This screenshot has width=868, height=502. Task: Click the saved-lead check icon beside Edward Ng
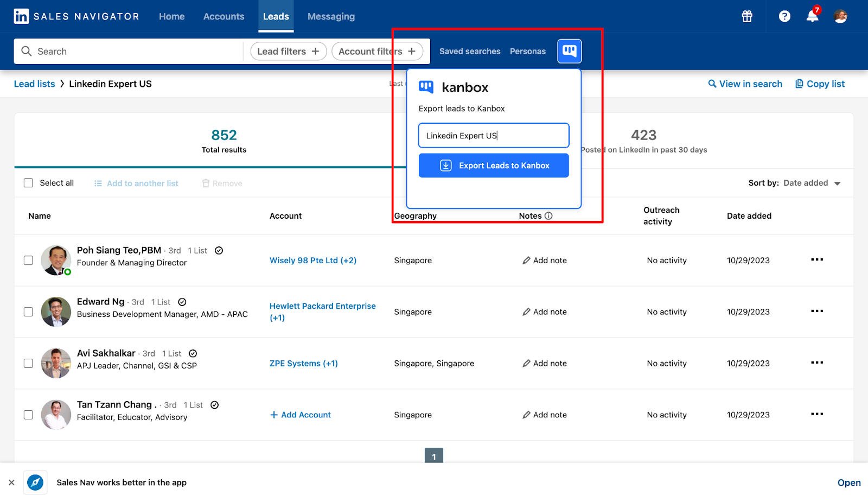(x=182, y=302)
